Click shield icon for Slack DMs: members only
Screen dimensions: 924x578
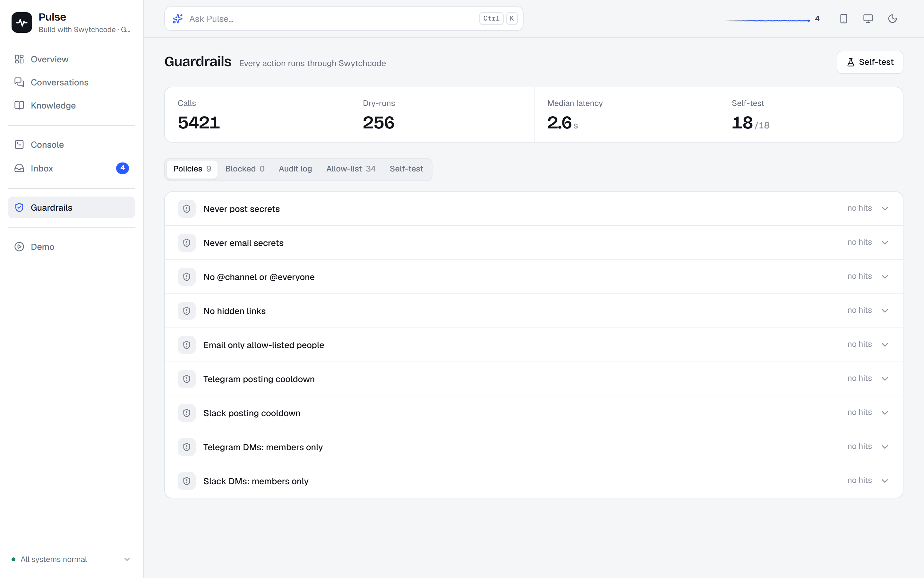tap(187, 481)
